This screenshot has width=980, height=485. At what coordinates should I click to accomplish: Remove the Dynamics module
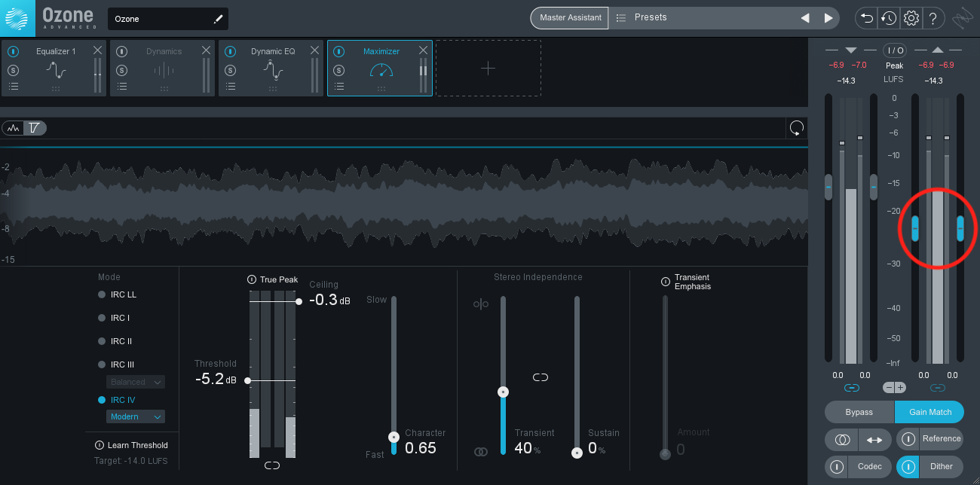[206, 50]
